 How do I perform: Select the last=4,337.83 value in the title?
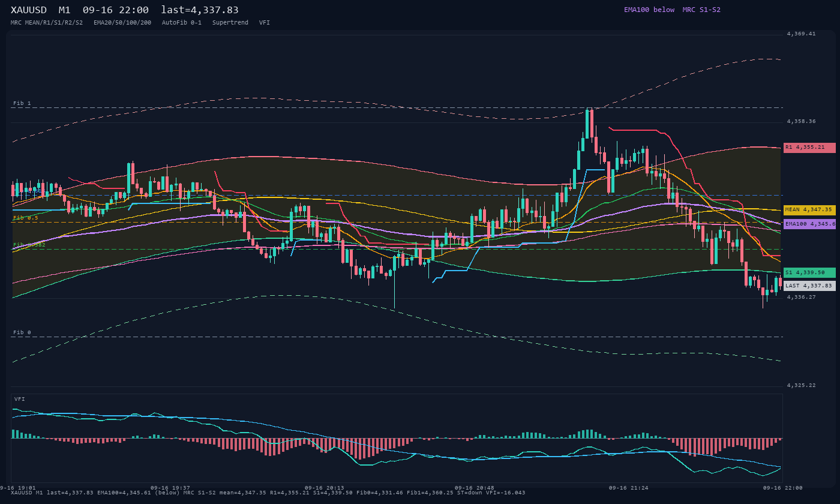(200, 10)
